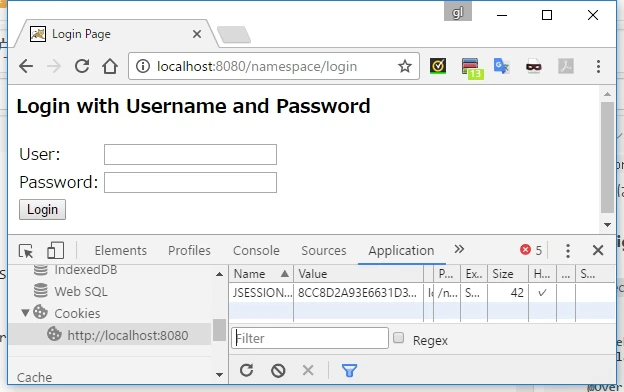
Task: Focus the Password input field
Action: (190, 182)
